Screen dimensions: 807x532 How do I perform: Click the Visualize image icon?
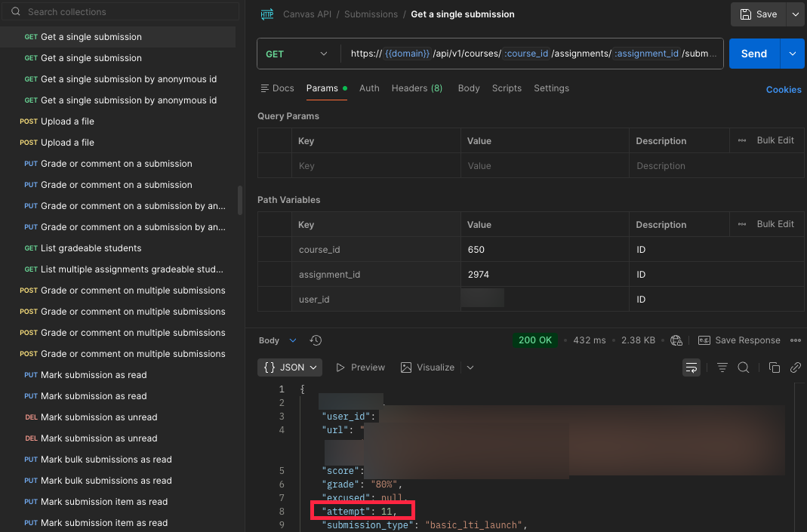[406, 367]
